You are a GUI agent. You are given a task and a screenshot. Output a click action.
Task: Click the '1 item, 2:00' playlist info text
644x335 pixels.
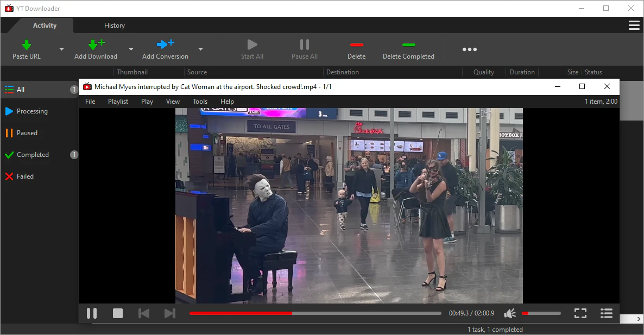[x=601, y=102]
